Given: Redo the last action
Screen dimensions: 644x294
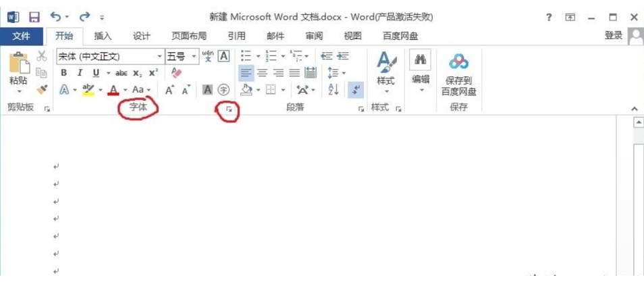Looking at the screenshot, I should tap(84, 16).
